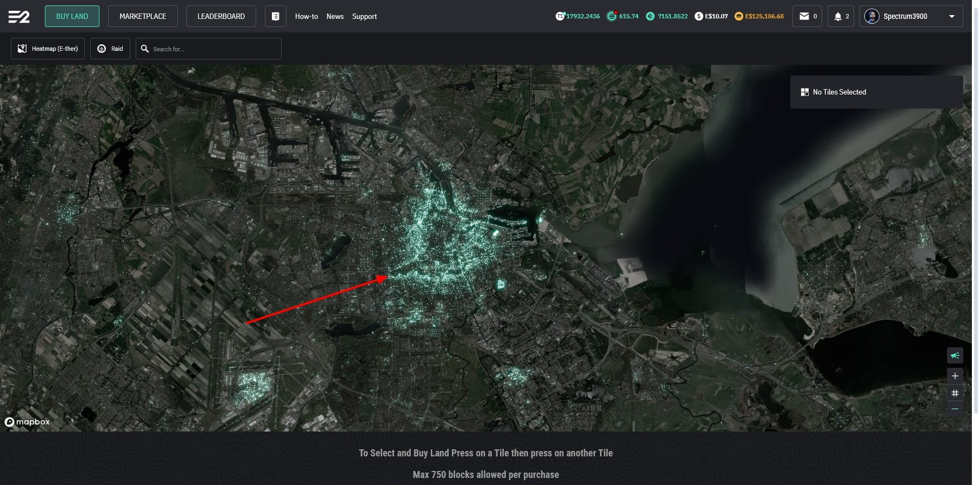Toggle the Heatmap (E-ther) overlay
The width and height of the screenshot is (980, 485).
point(48,49)
